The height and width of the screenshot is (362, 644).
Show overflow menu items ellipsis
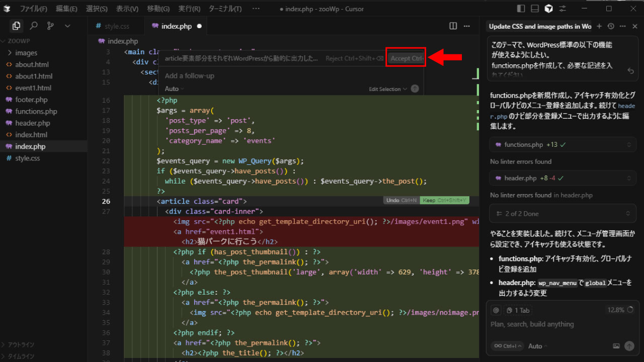click(x=256, y=9)
